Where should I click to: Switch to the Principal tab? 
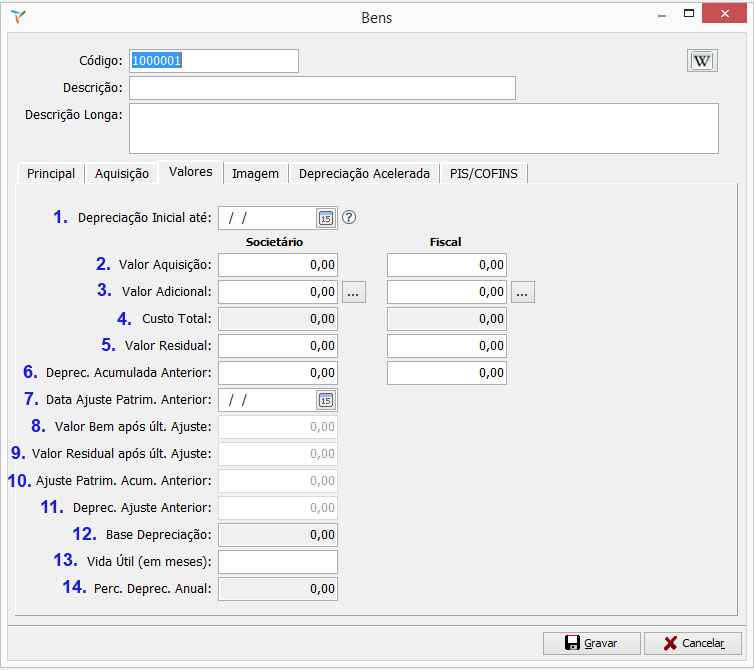[51, 174]
